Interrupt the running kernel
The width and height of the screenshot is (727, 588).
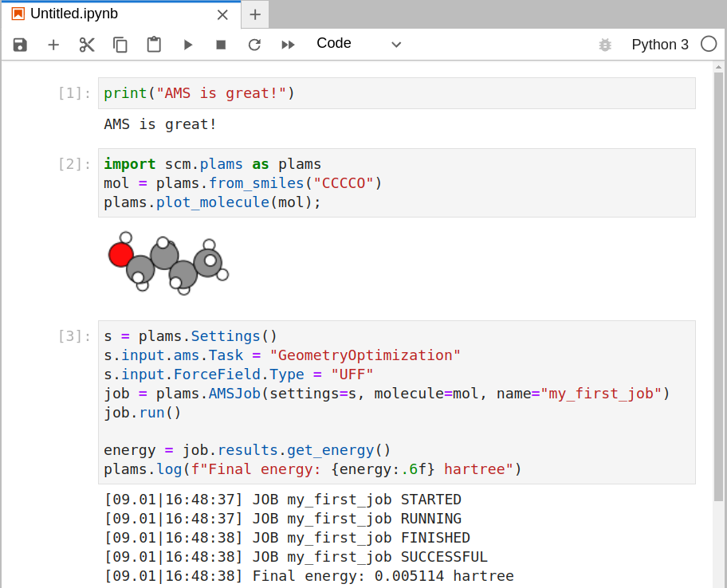pyautogui.click(x=220, y=45)
